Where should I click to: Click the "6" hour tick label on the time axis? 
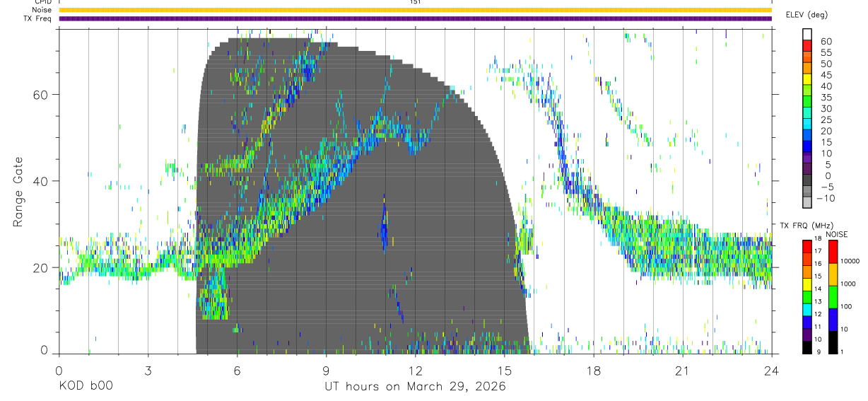click(237, 371)
